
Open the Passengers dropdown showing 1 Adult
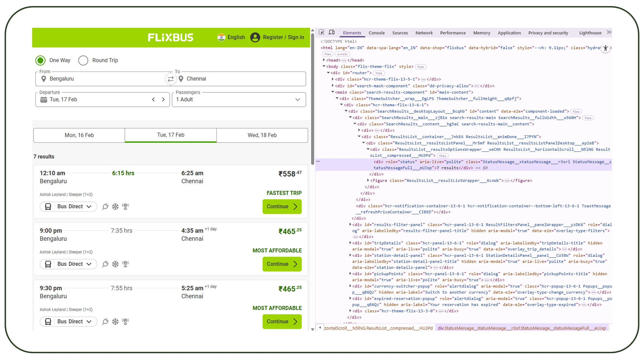(x=298, y=99)
